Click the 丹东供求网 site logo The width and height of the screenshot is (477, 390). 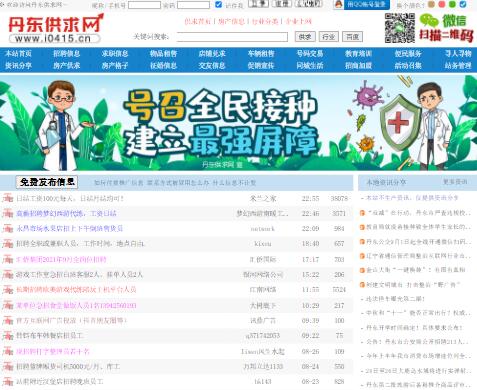(x=55, y=28)
